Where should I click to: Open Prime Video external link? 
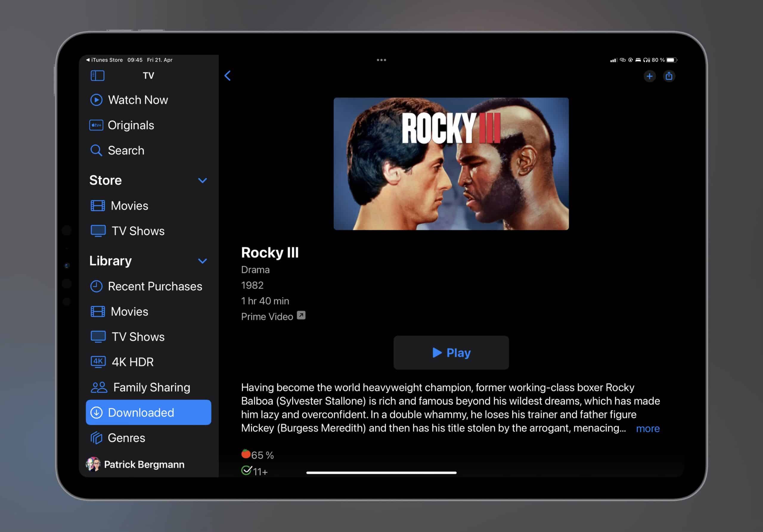tap(273, 316)
